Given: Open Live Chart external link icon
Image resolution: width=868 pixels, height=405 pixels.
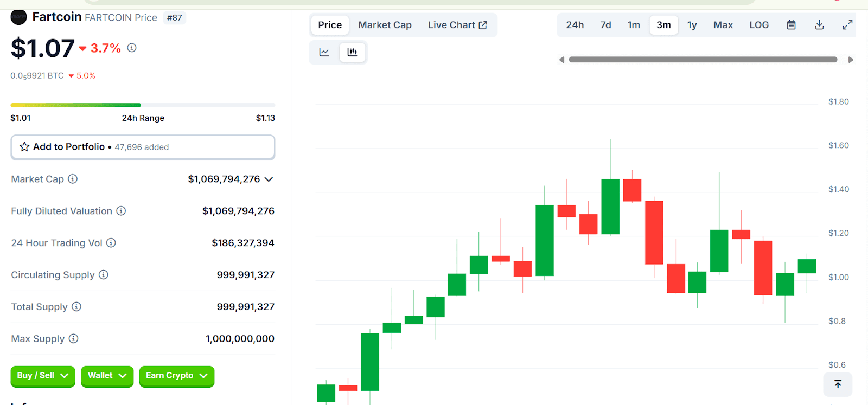Looking at the screenshot, I should point(483,25).
